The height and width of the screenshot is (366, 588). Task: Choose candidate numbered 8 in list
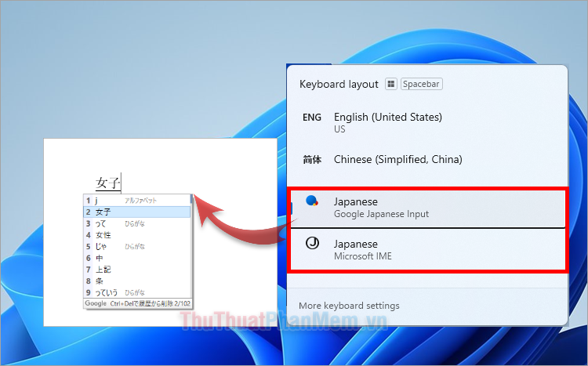tap(137, 281)
